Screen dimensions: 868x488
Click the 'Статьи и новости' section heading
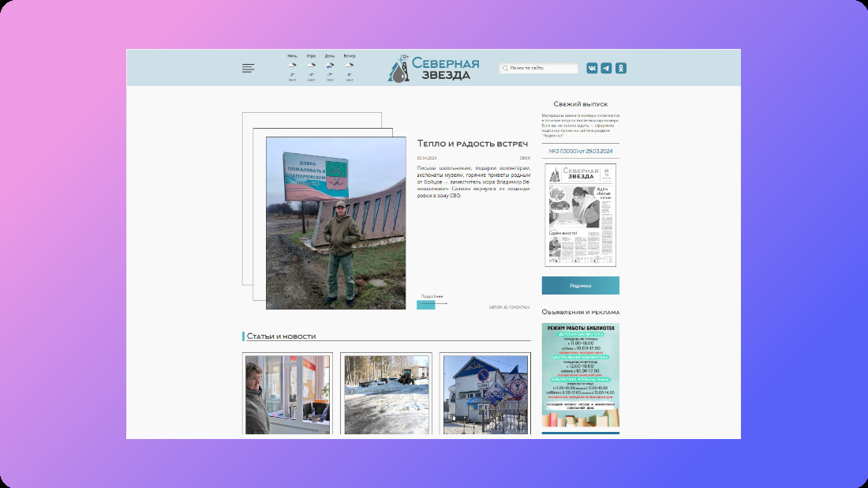(281, 336)
